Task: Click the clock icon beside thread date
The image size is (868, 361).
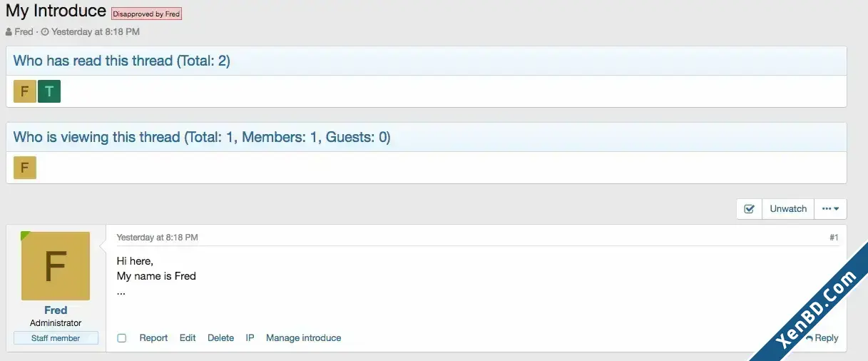Action: point(45,32)
